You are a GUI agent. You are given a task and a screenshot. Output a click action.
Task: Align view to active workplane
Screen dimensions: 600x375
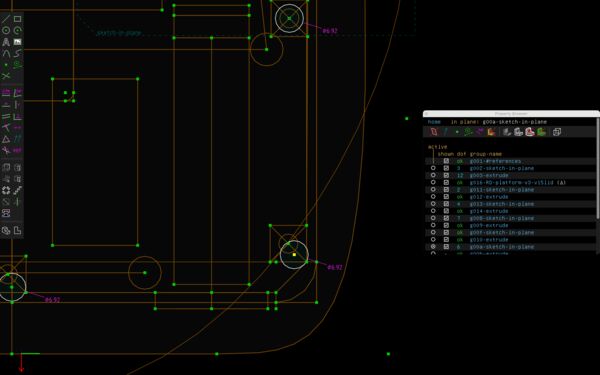[x=17, y=230]
